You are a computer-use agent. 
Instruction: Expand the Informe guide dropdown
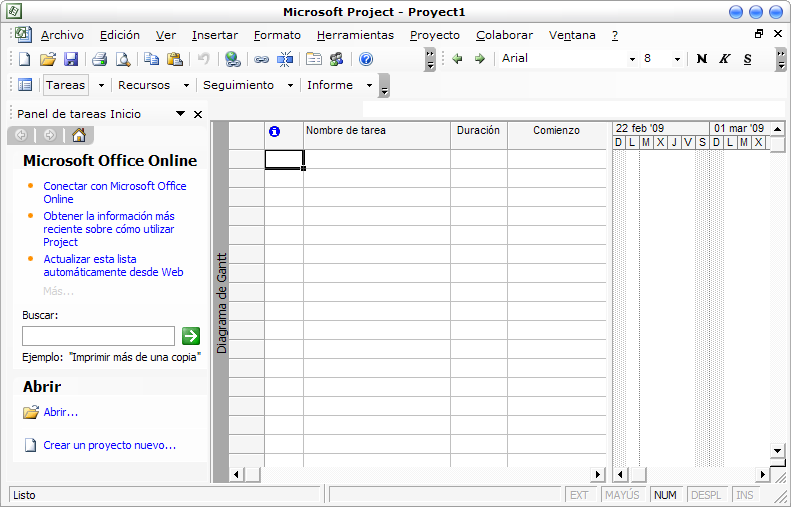tap(369, 86)
